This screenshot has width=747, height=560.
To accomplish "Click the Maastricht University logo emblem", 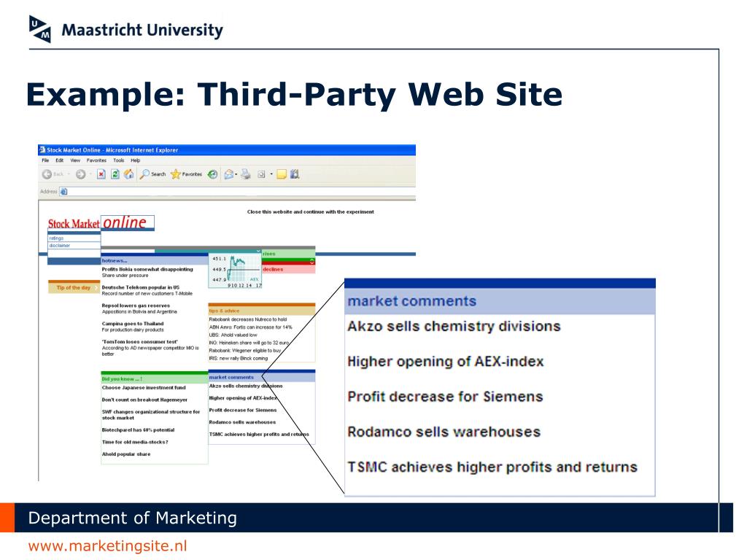I will (x=40, y=29).
